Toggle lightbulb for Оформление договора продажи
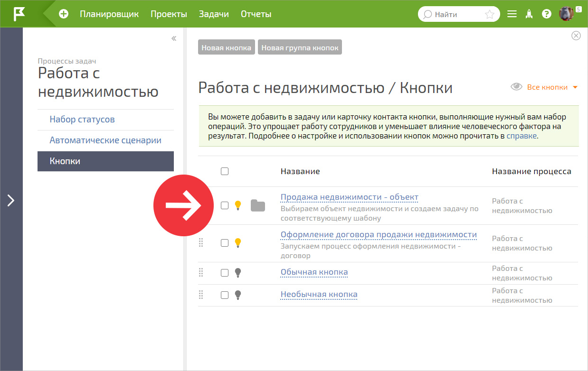Image resolution: width=588 pixels, height=371 pixels. (x=238, y=243)
